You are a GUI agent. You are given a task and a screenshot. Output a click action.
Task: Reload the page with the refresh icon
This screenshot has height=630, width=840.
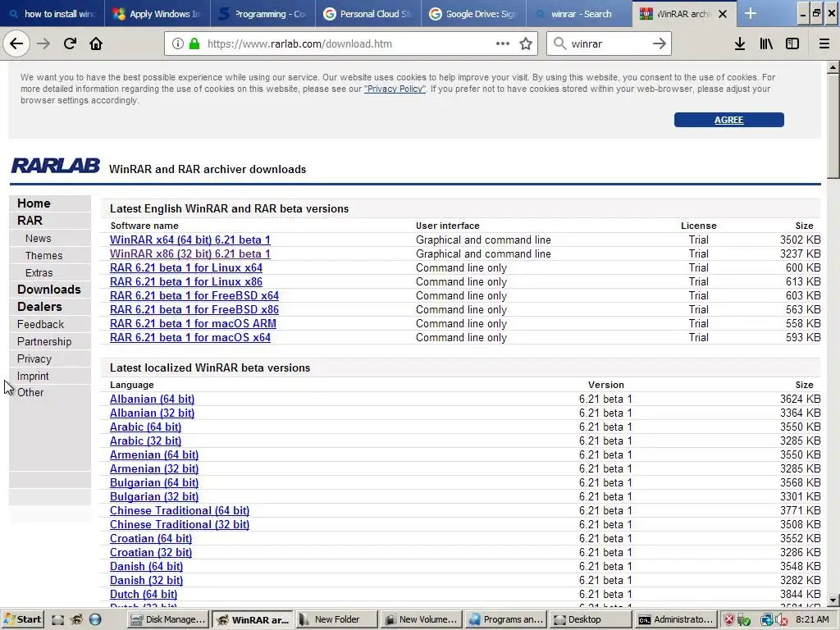[x=70, y=43]
